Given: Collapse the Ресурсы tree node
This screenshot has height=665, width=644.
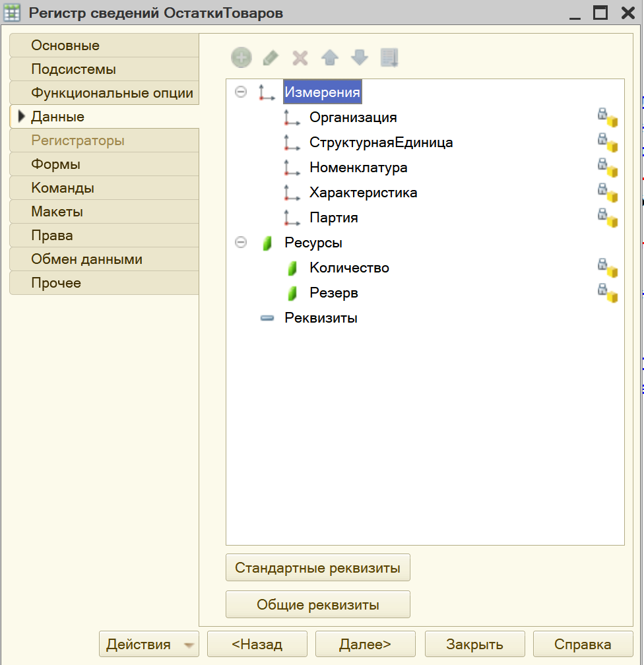Looking at the screenshot, I should point(241,242).
